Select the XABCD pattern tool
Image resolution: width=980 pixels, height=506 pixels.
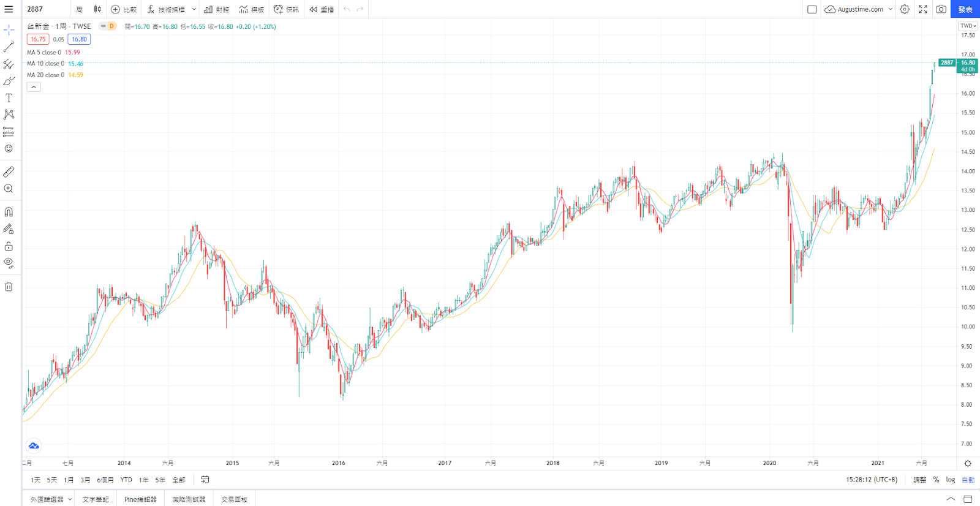click(9, 115)
